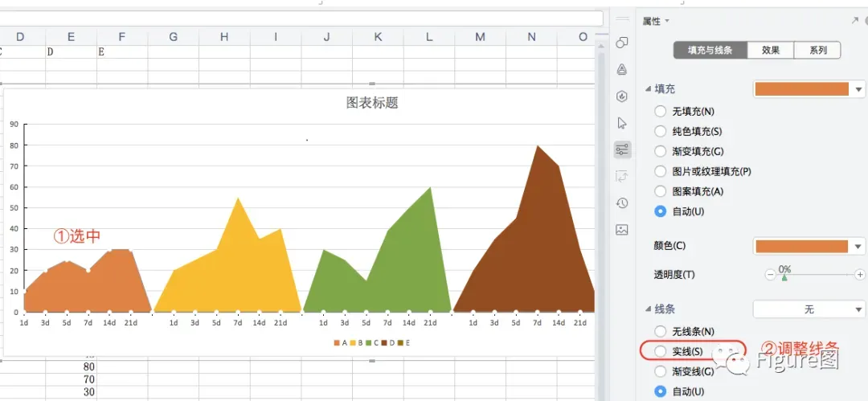Click legend entry B
Image resolution: width=868 pixels, height=401 pixels.
pyautogui.click(x=356, y=343)
